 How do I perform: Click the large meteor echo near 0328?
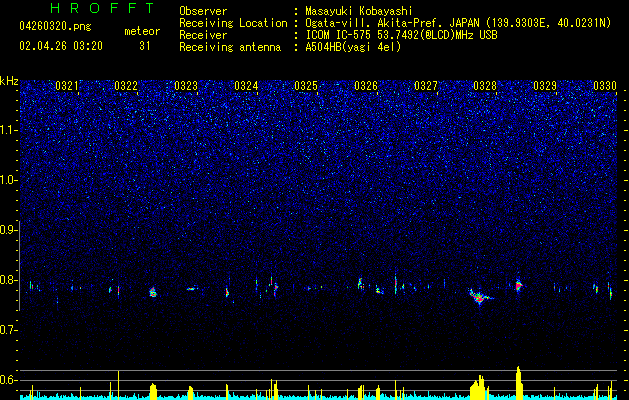(480, 297)
